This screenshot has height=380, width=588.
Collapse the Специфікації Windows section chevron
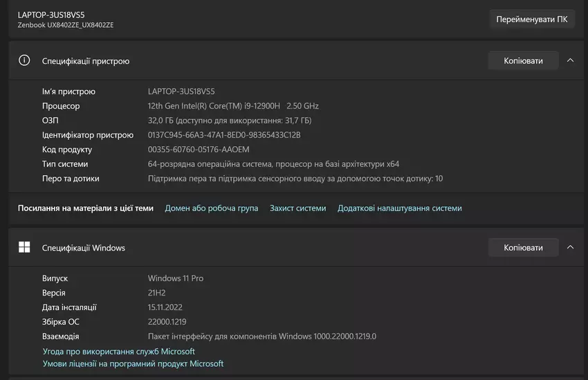570,247
